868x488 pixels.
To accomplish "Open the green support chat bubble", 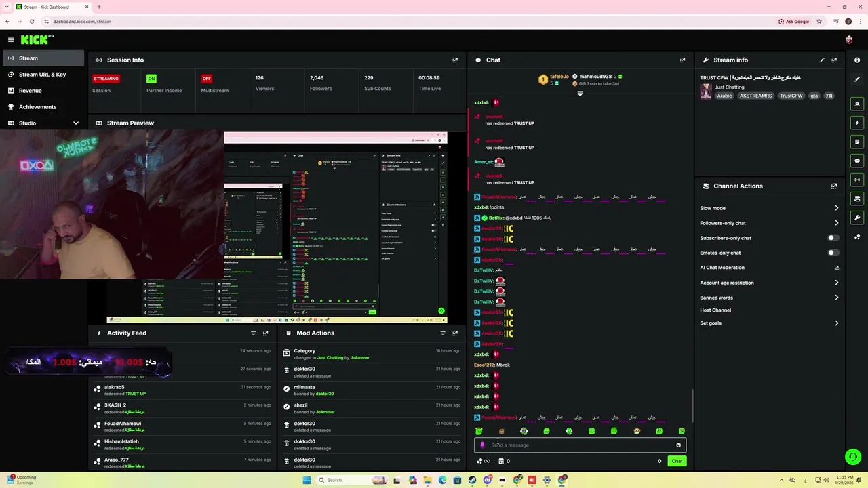I will 853,457.
